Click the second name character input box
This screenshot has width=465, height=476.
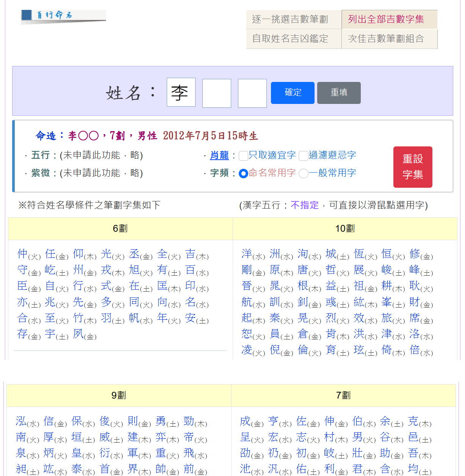[217, 93]
